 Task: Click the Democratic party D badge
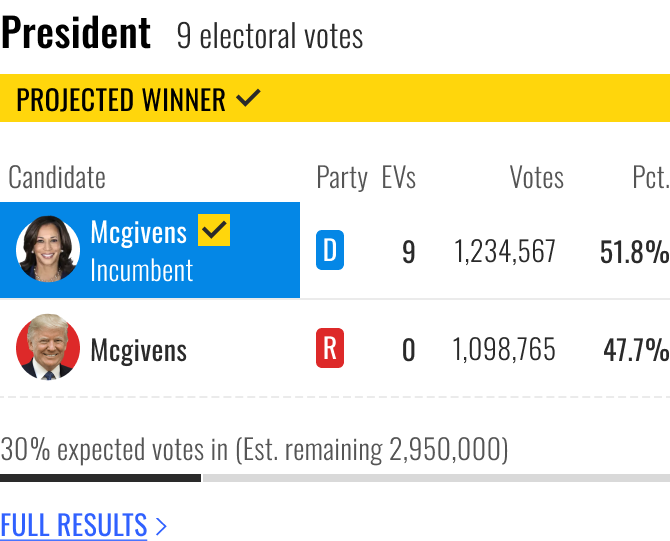(330, 250)
